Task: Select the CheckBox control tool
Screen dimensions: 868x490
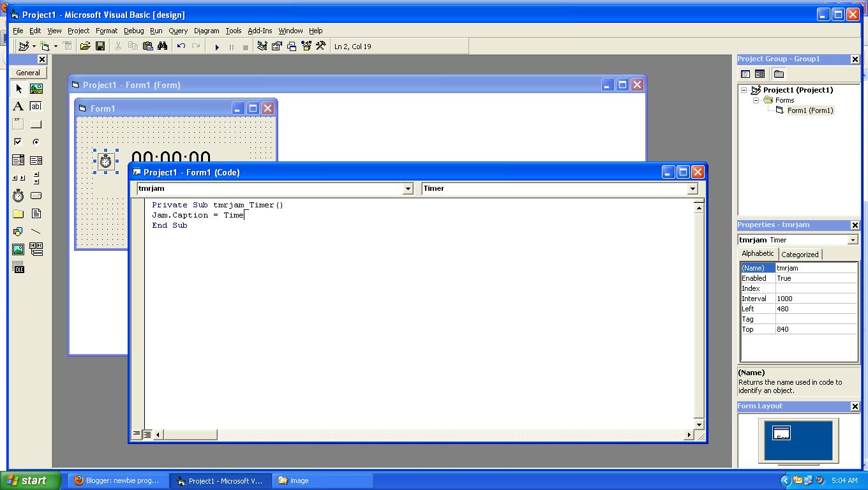Action: (19, 142)
